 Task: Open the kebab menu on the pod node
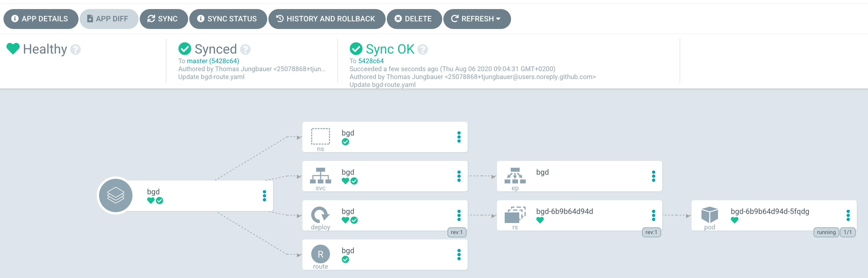(x=849, y=215)
